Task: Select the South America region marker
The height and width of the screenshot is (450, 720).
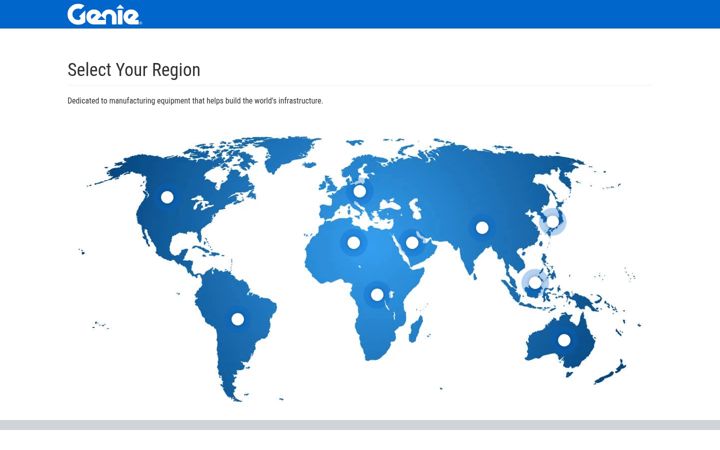Action: tap(237, 319)
